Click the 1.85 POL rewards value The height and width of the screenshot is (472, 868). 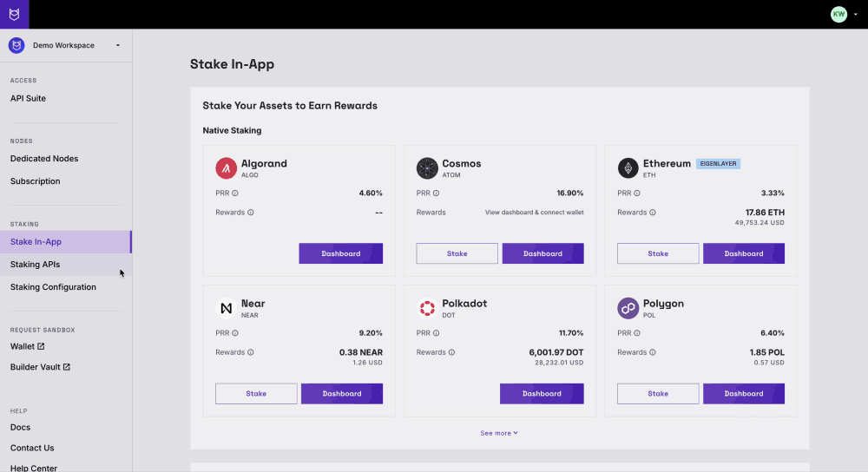click(x=767, y=352)
